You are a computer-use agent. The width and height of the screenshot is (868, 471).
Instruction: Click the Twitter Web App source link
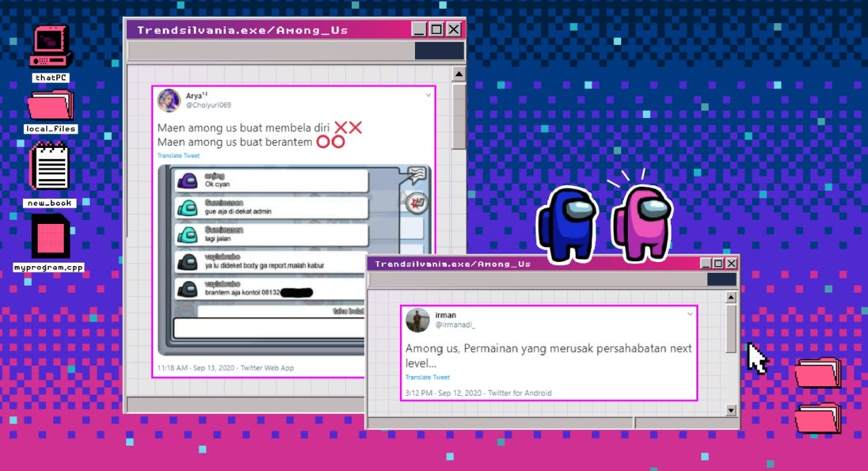tap(267, 367)
